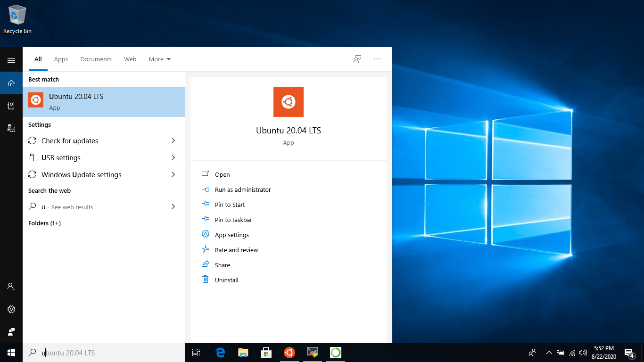Switch to the Web search tab
This screenshot has width=644, height=362.
130,59
